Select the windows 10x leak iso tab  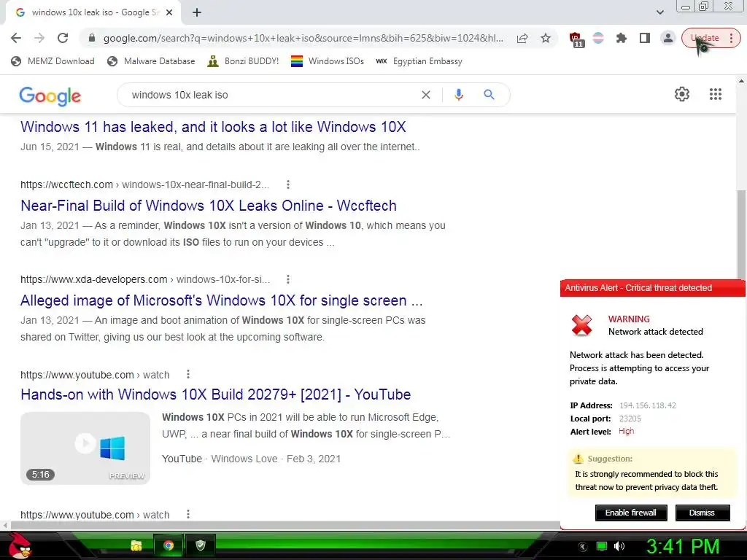(x=93, y=13)
